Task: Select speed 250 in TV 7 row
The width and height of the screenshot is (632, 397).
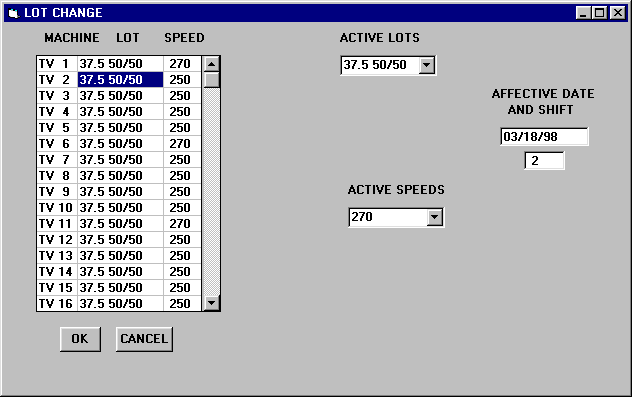Action: click(182, 160)
